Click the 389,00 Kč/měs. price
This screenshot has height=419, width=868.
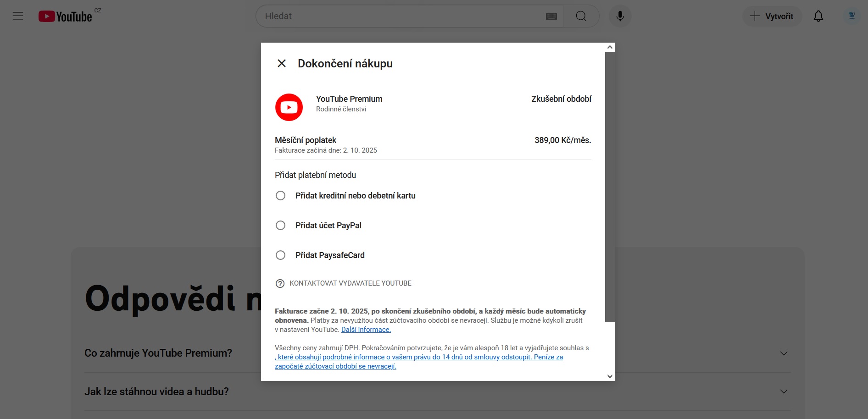563,140
